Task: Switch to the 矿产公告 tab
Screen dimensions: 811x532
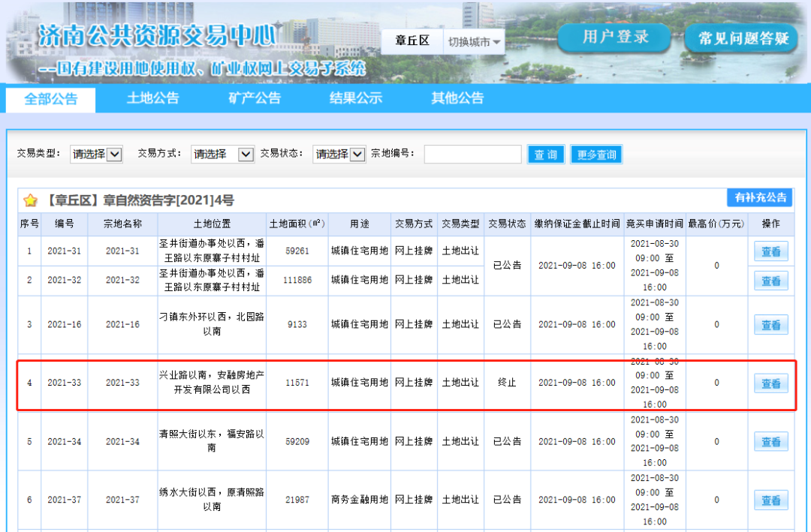Action: [255, 98]
